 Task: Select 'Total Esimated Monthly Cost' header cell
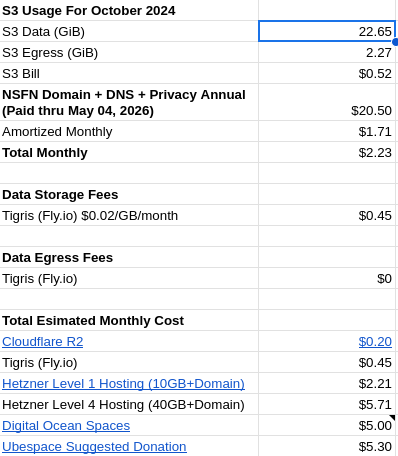[129, 320]
